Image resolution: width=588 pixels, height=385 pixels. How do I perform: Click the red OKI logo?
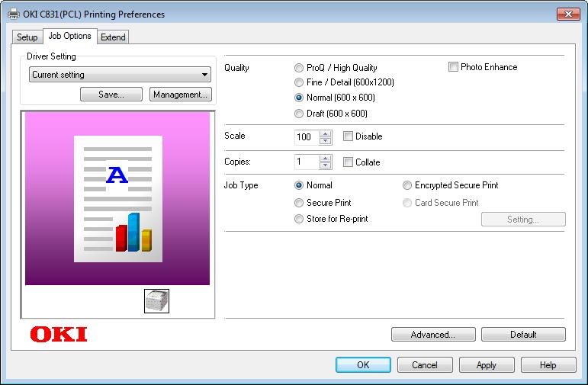(x=59, y=334)
